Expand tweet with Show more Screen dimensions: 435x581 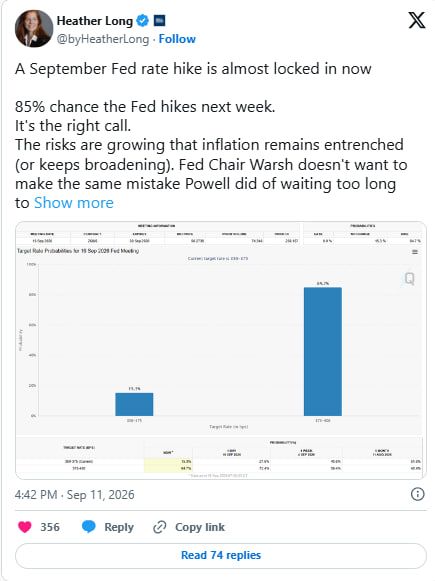coord(74,203)
